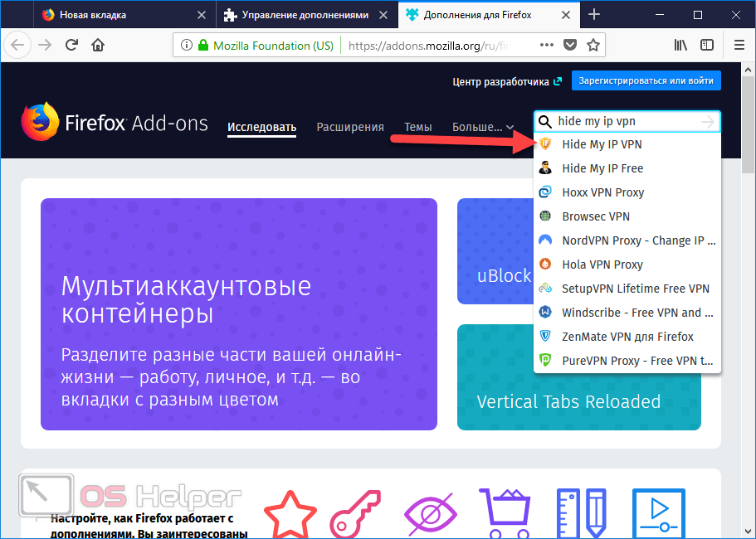Bookmark this page with the star icon
Viewport: 756px width, 539px height.
(x=593, y=46)
